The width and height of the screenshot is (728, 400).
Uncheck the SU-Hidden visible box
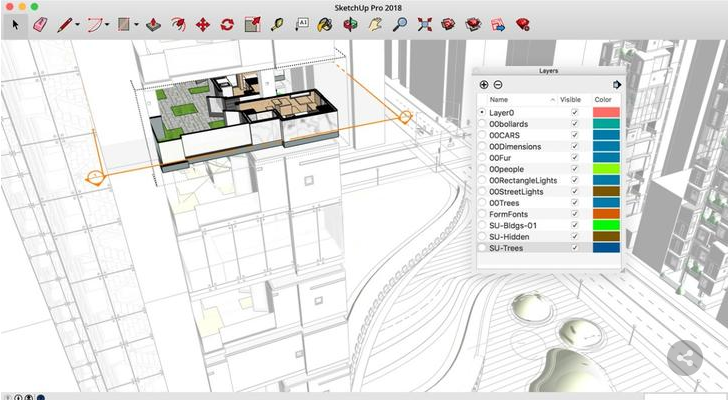pos(575,237)
